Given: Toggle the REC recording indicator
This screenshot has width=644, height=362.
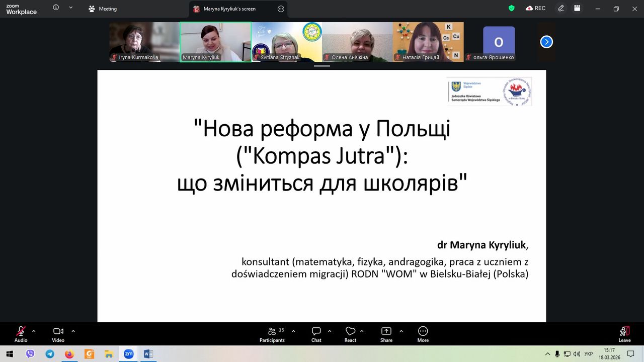Looking at the screenshot, I should point(535,9).
